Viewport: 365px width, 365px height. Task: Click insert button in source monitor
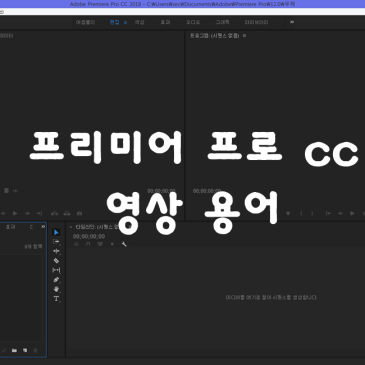tap(55, 213)
